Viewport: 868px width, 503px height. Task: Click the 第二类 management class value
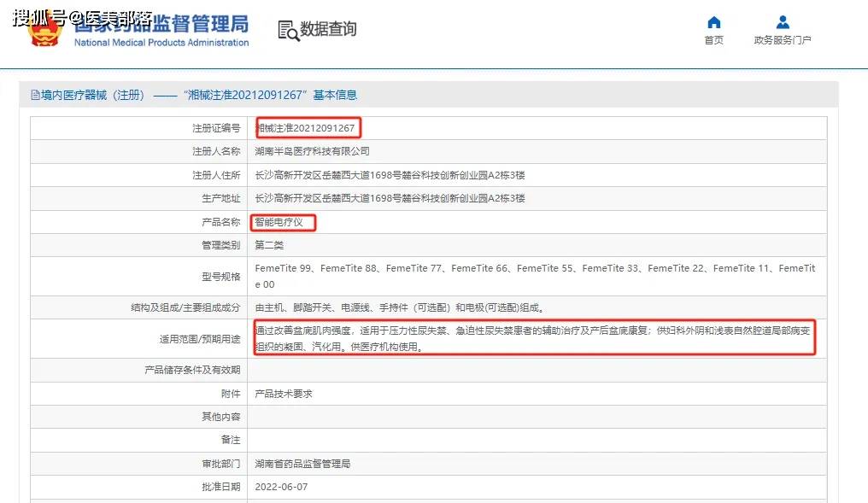tap(269, 245)
